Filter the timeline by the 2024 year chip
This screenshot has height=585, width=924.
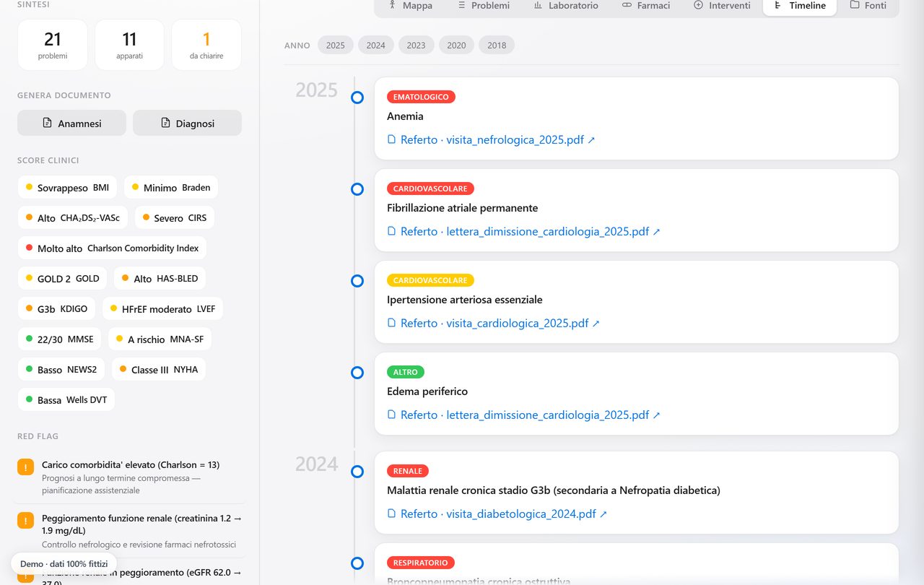pyautogui.click(x=376, y=45)
